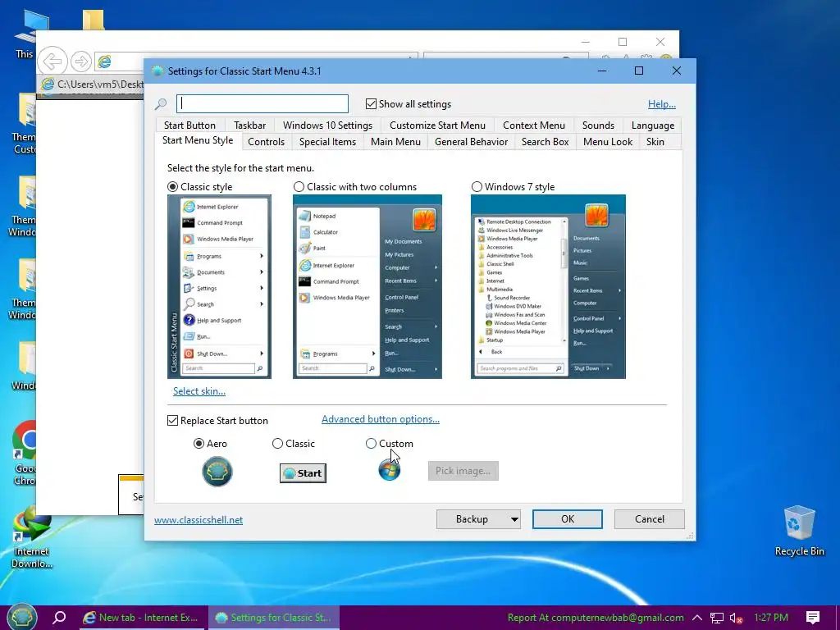Viewport: 840px width, 630px height.
Task: Click the magnifier icon beside the settings search box
Action: pyautogui.click(x=161, y=104)
